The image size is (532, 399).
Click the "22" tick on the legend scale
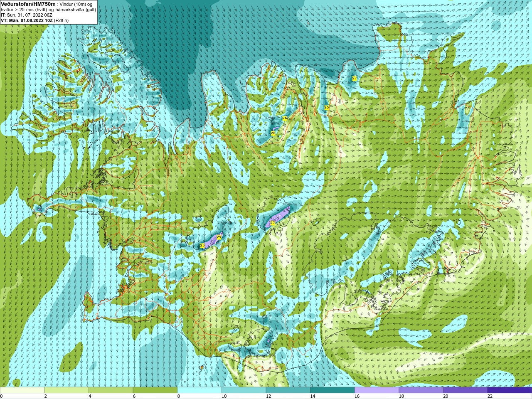[490, 396]
